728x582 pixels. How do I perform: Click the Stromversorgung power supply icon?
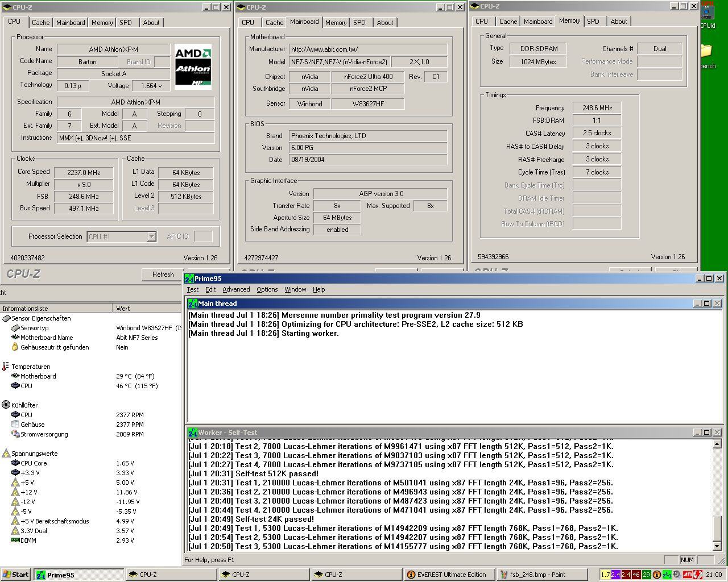[15, 434]
